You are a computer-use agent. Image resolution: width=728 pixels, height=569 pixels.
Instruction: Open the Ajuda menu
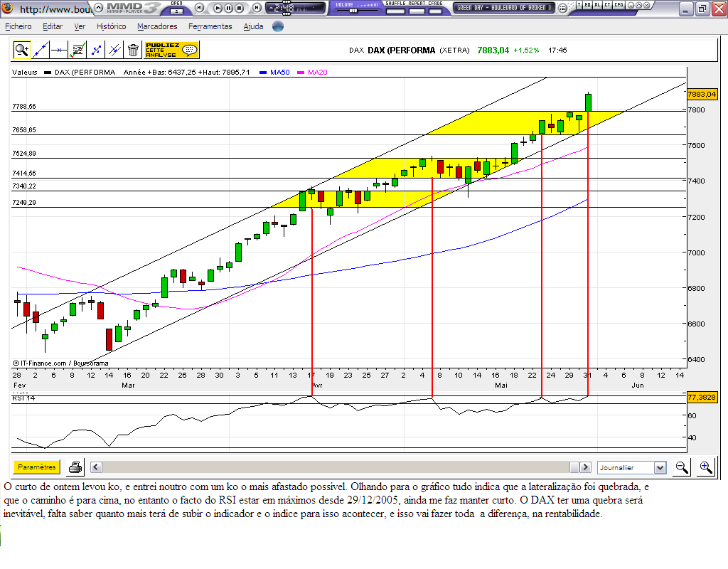click(253, 26)
